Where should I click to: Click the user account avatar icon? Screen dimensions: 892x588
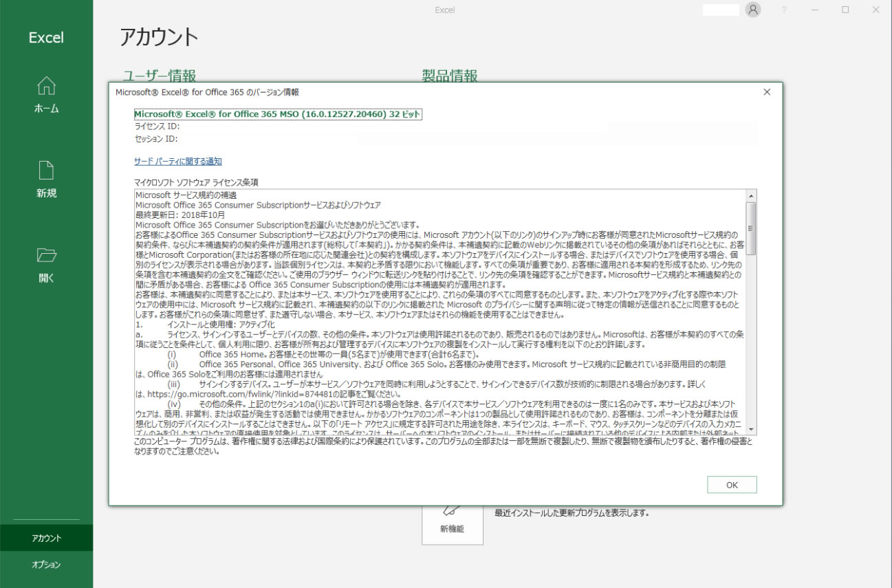pyautogui.click(x=753, y=10)
